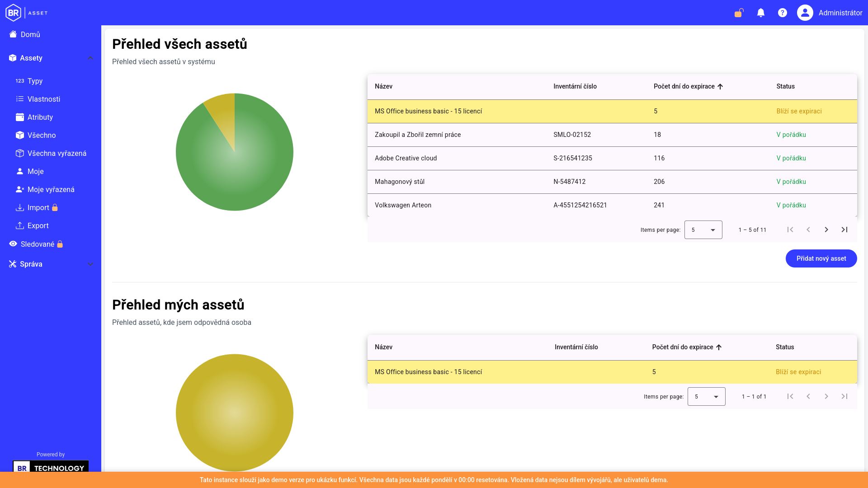The width and height of the screenshot is (868, 488).
Task: Collapse the Assety sidebar section
Action: click(x=90, y=58)
